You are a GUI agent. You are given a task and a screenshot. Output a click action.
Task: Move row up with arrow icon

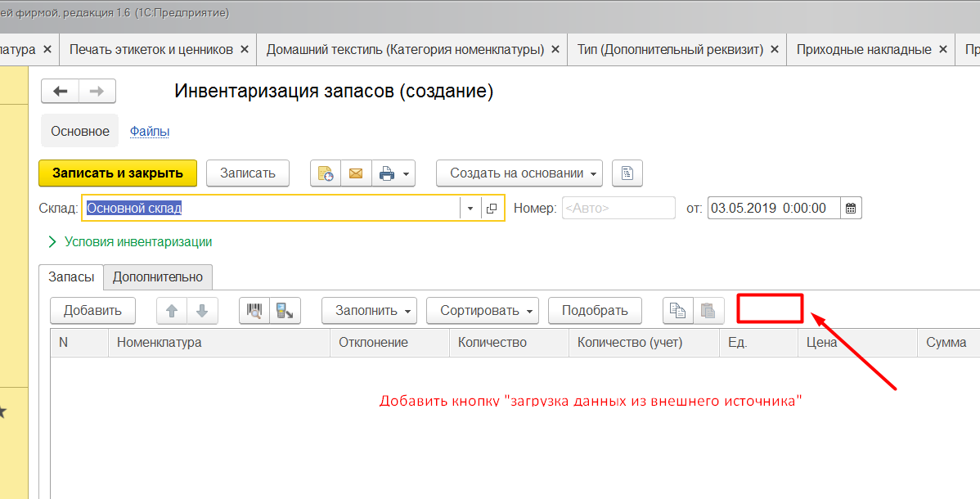(172, 311)
